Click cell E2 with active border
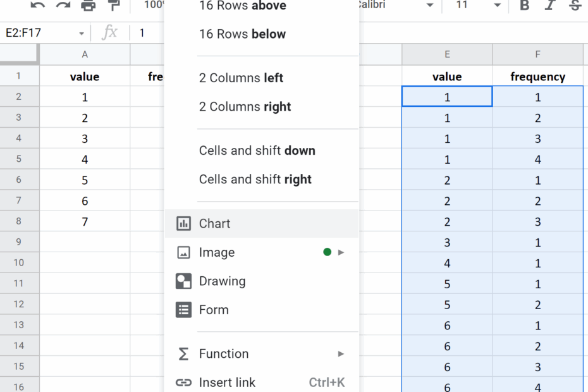 pyautogui.click(x=447, y=97)
